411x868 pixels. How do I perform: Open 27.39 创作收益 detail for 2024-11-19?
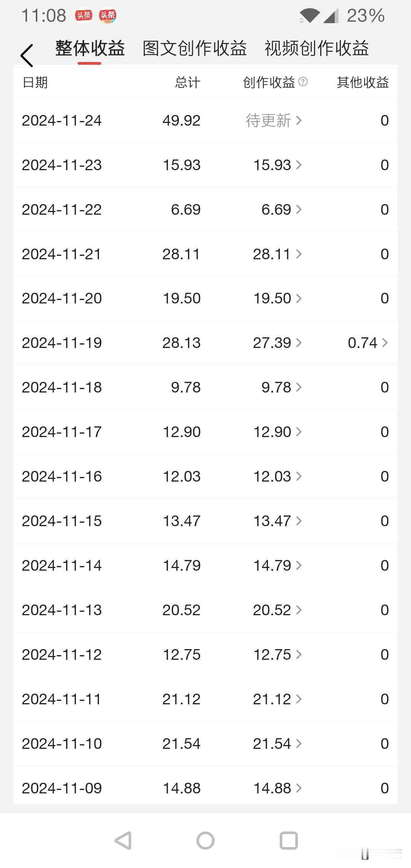point(277,343)
